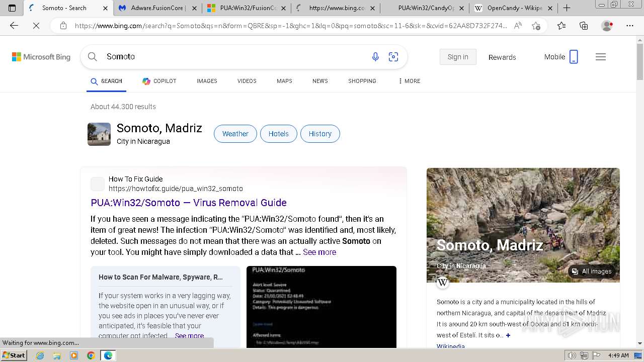Expand the MORE search options
This screenshot has width=644, height=362.
point(409,81)
